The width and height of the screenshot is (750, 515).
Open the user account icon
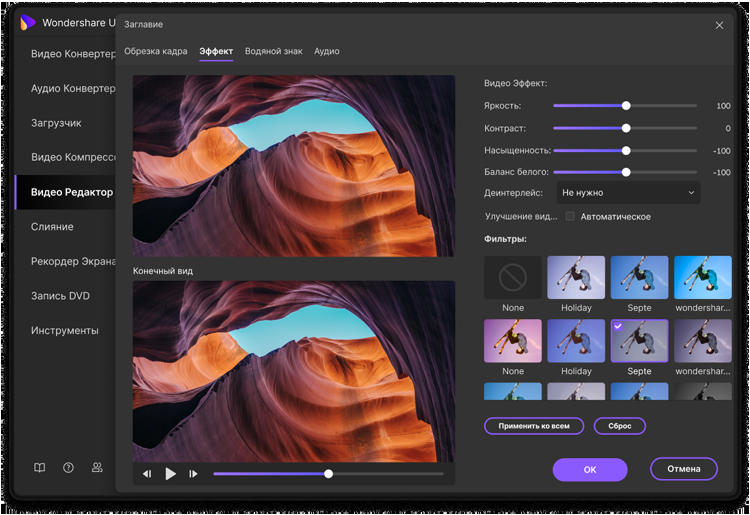pos(97,468)
